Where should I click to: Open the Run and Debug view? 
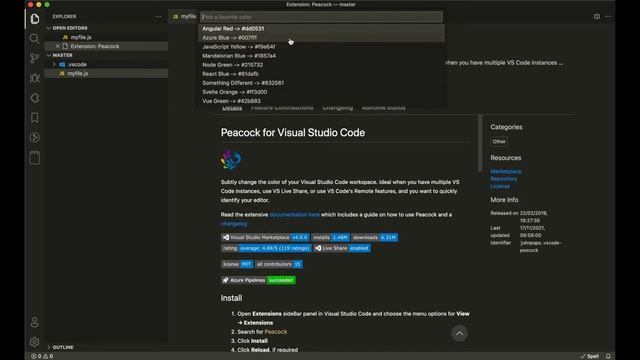tap(35, 78)
